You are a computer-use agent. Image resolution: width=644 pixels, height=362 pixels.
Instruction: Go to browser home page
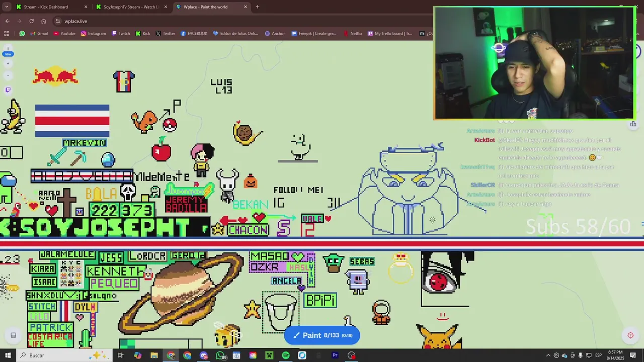[44, 21]
